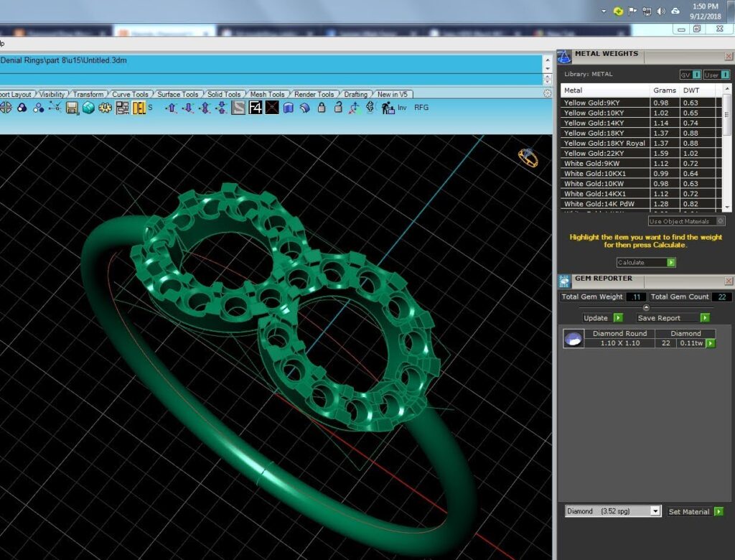This screenshot has width=735, height=560.
Task: Open the New in V5 tab
Action: pos(393,94)
